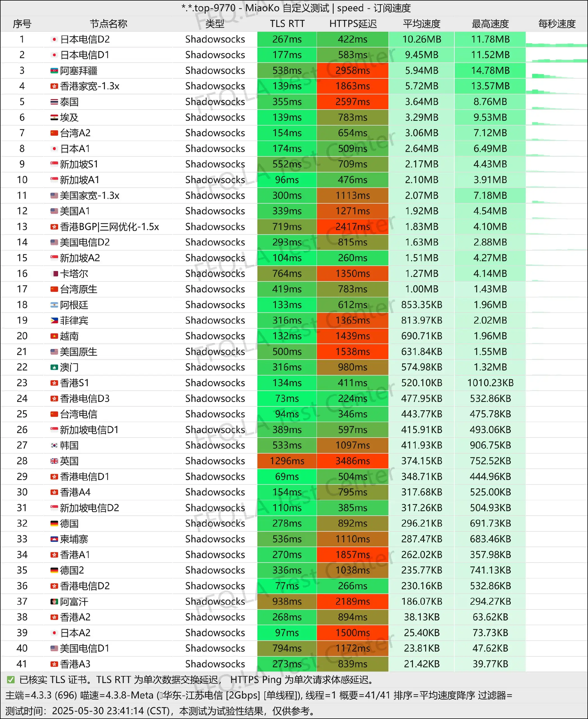Click the Hong Kong flag beside 香港A3

tap(54, 664)
